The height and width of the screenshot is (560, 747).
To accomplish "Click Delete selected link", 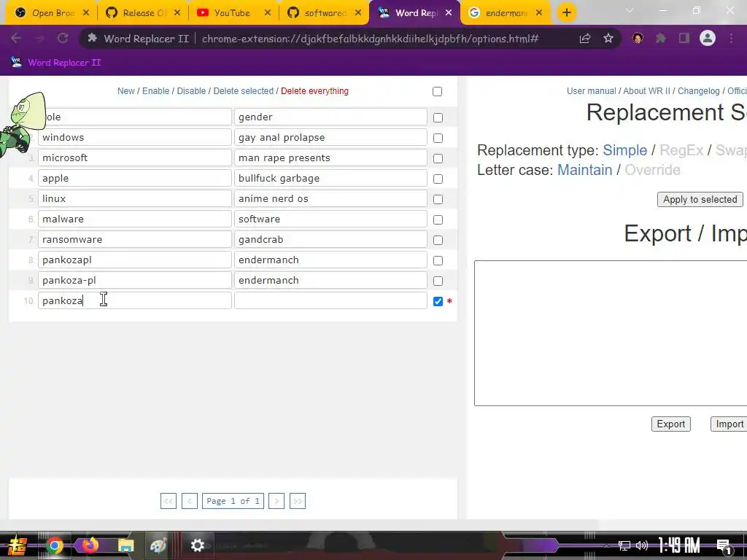I will click(x=244, y=91).
